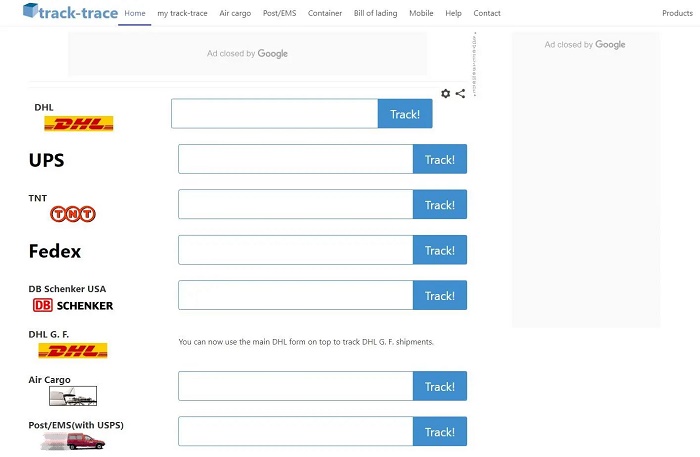Focus the DB Schenker USA tracking field

click(x=296, y=295)
